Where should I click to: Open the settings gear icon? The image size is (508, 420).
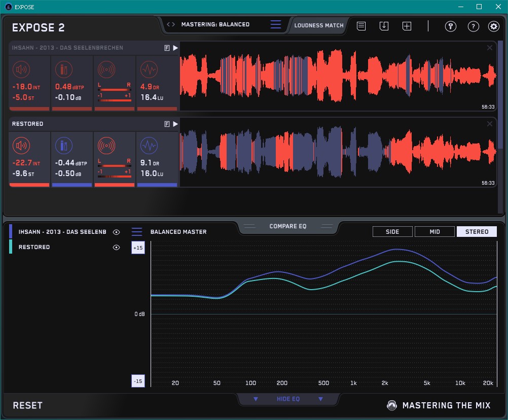pos(493,26)
